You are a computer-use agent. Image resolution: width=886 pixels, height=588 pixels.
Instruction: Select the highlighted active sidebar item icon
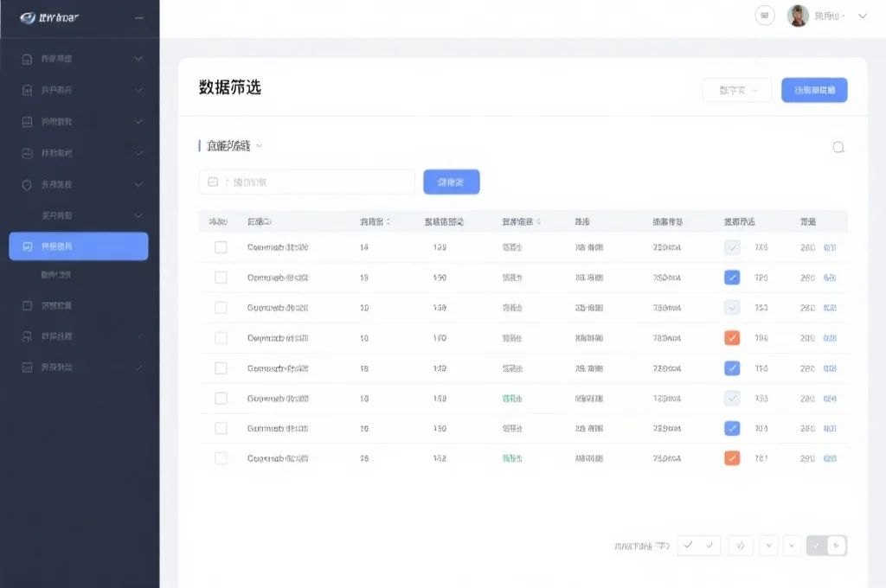pyautogui.click(x=29, y=246)
